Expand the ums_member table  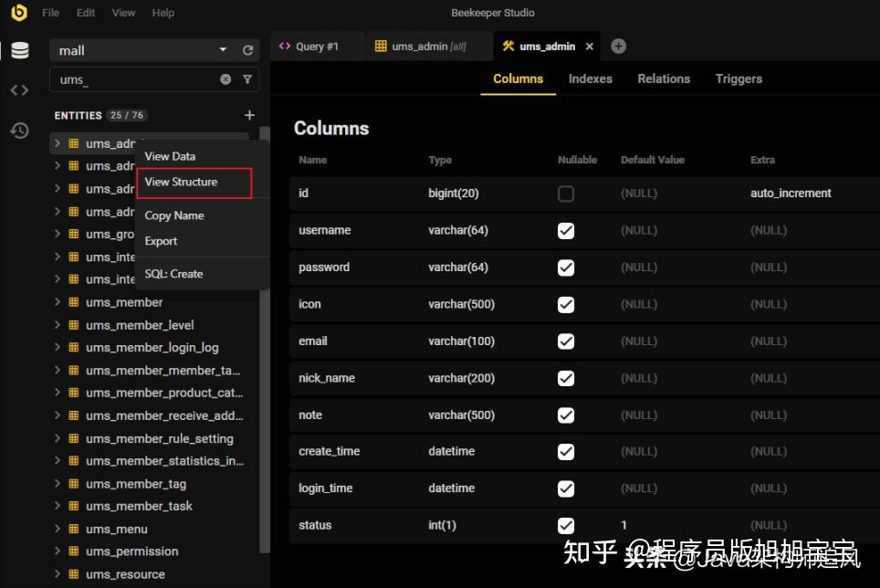pyautogui.click(x=58, y=302)
